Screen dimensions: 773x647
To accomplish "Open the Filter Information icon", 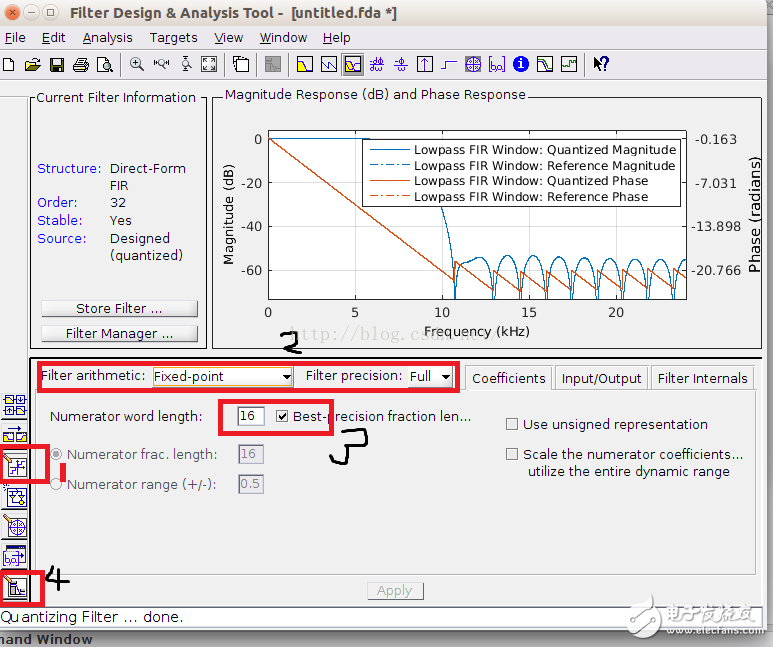I will (x=520, y=65).
